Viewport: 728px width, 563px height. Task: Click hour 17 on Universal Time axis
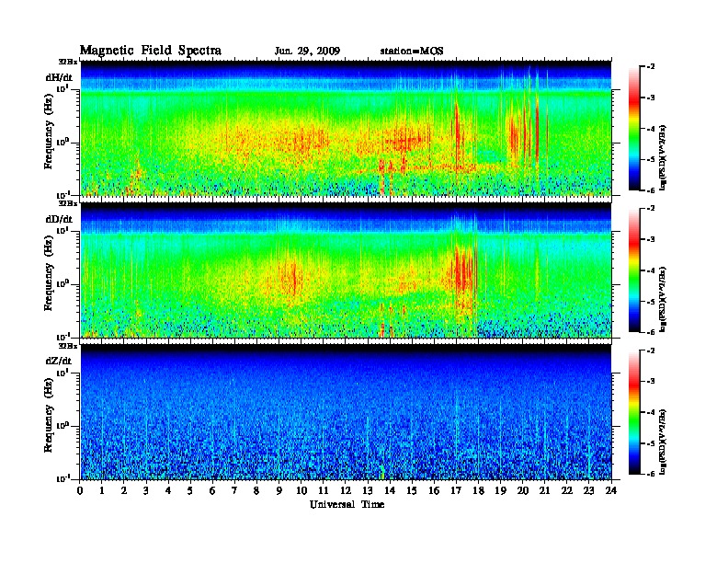click(457, 491)
